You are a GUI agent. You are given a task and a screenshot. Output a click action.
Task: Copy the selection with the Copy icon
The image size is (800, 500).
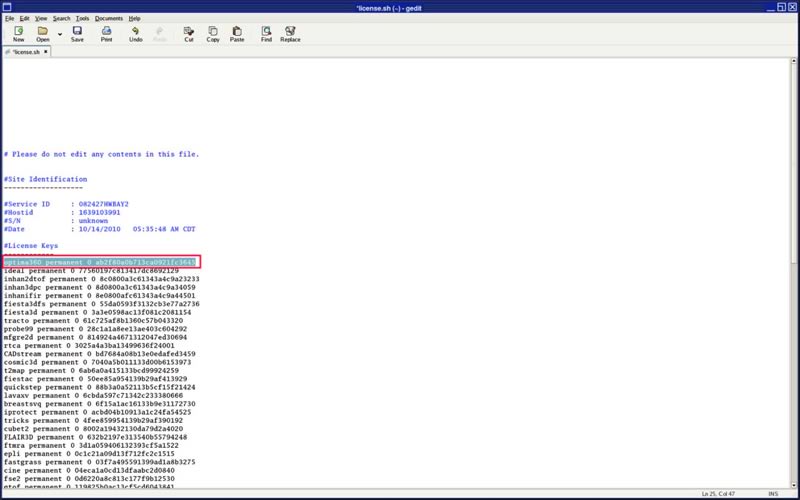213,34
